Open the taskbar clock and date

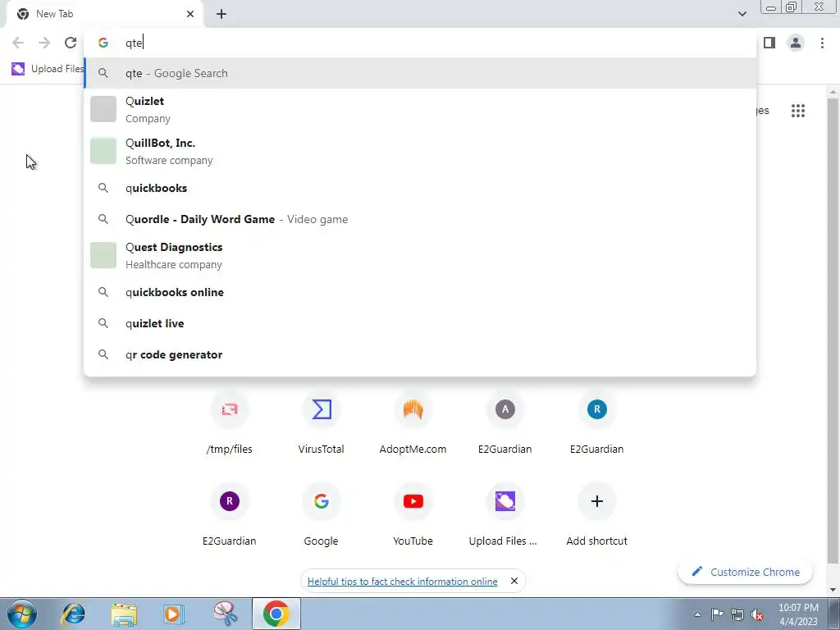pos(798,614)
